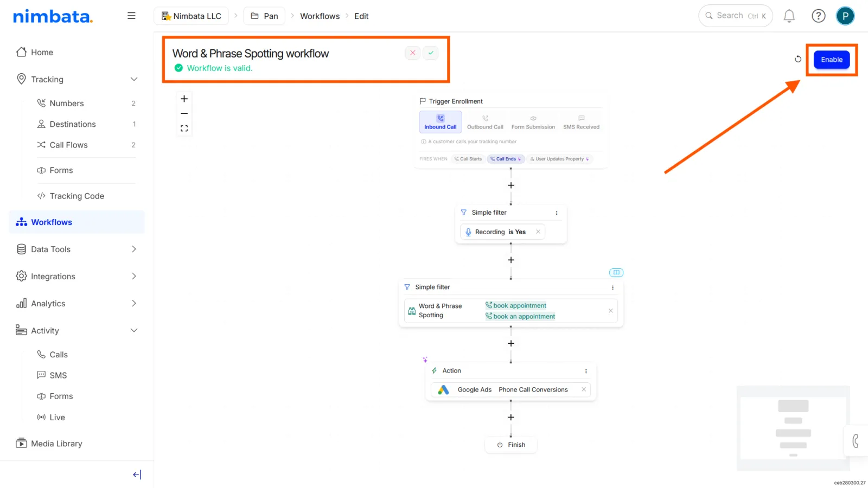Open the phone dialer widget at right edge

click(x=856, y=441)
